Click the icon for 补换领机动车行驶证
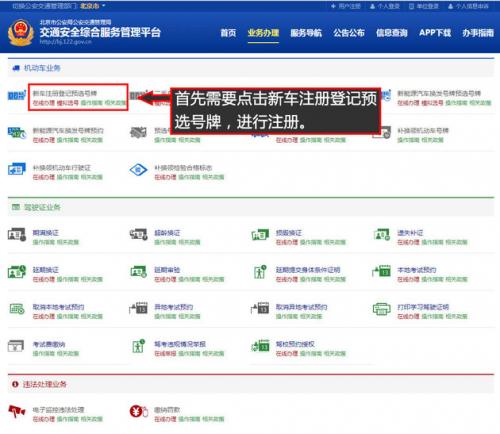The height and width of the screenshot is (434, 500). click(x=17, y=169)
